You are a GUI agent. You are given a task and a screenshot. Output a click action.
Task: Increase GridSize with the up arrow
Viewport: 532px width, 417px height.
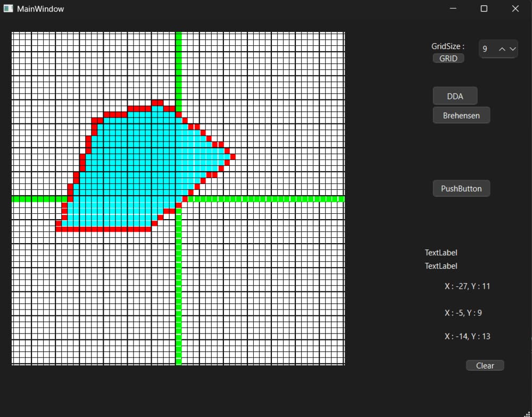point(502,49)
